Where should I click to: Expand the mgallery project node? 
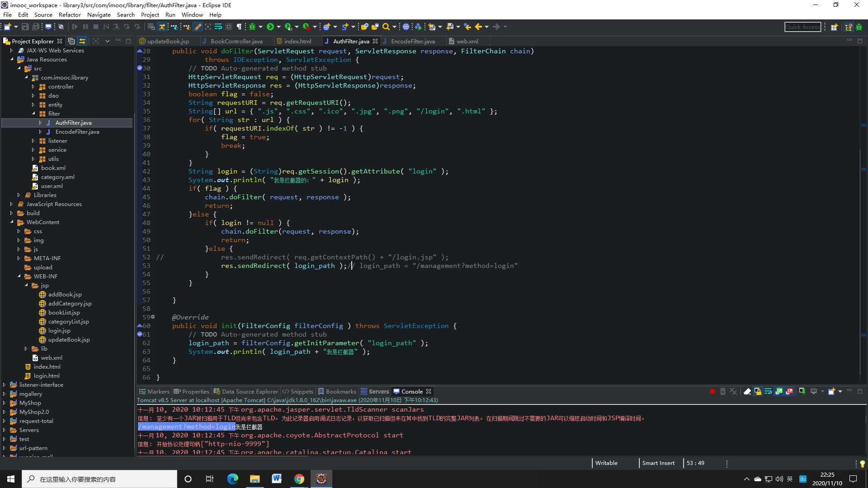pos(4,394)
